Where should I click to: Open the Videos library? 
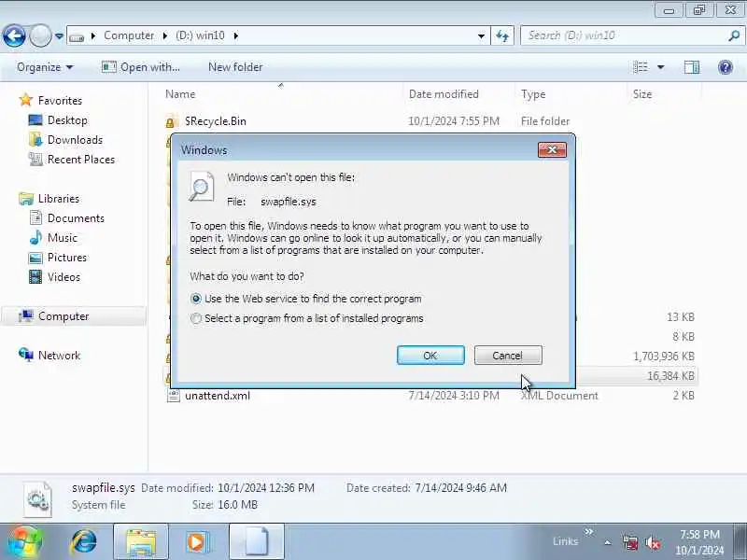tap(63, 277)
